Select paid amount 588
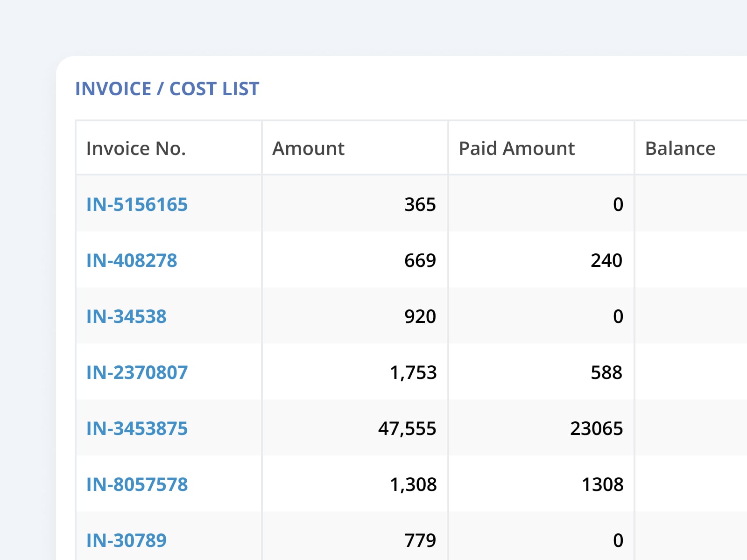747x560 pixels. [606, 372]
